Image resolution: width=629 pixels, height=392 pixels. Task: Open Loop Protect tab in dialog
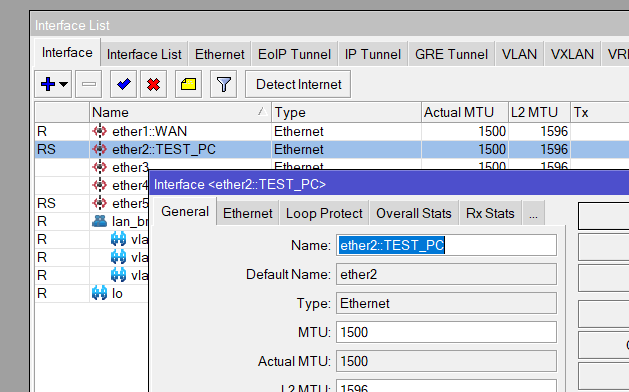(324, 213)
